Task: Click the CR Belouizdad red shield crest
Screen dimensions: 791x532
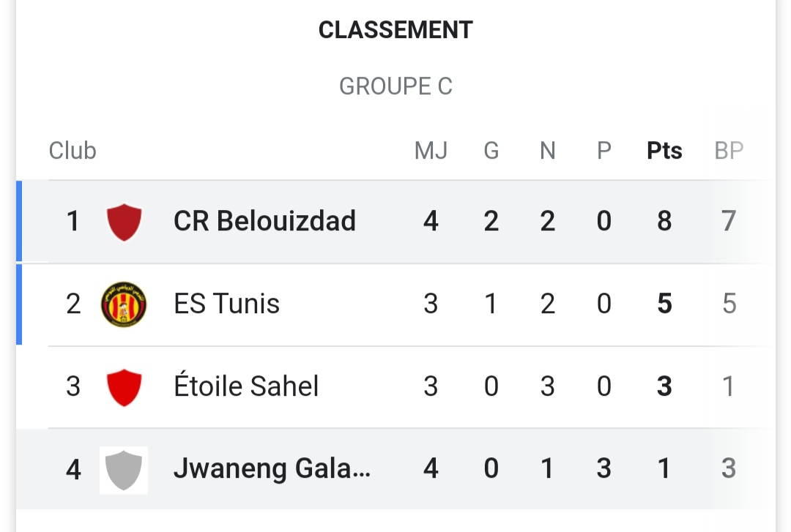Action: coord(124,222)
